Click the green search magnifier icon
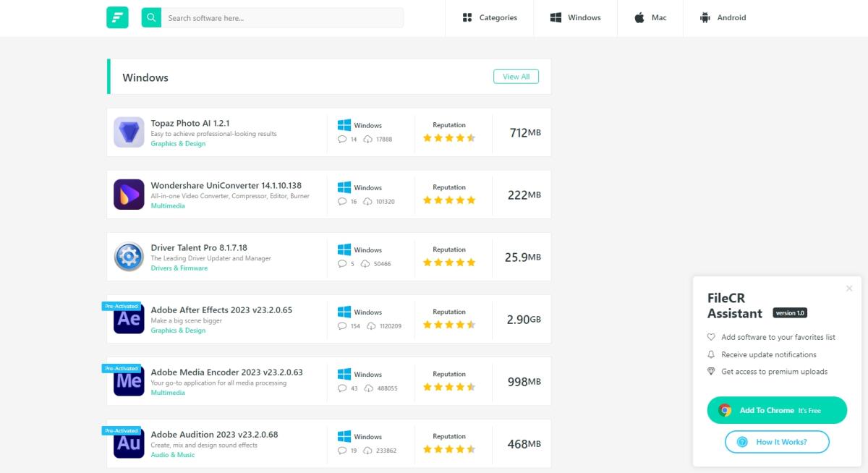The image size is (868, 473). [151, 17]
